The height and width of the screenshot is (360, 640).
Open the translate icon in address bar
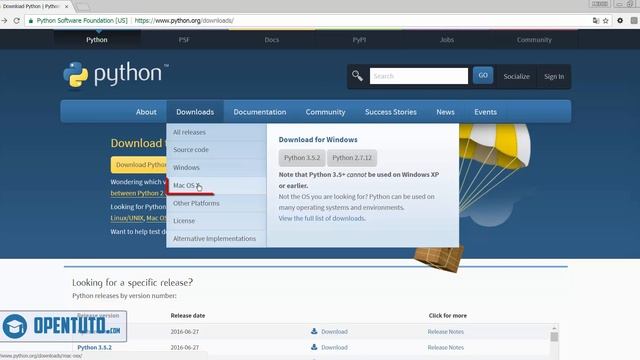(x=596, y=20)
